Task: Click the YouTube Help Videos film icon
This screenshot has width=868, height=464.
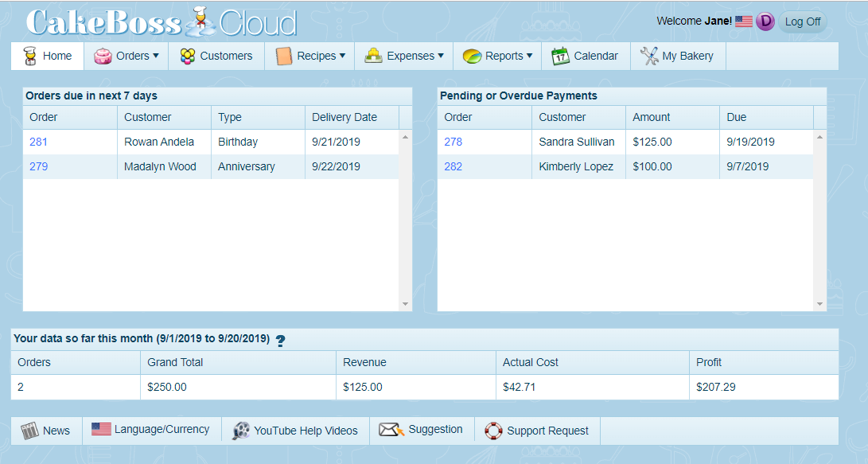Action: click(241, 431)
